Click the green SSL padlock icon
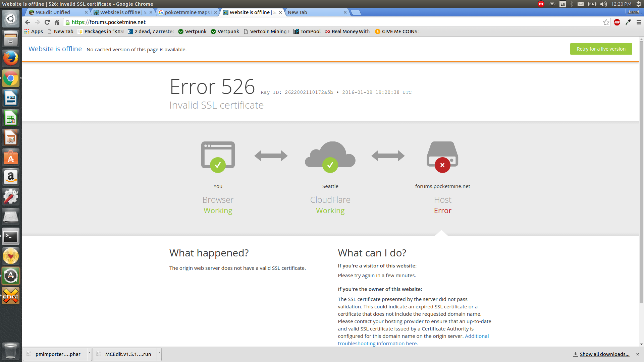The height and width of the screenshot is (362, 644). click(67, 22)
